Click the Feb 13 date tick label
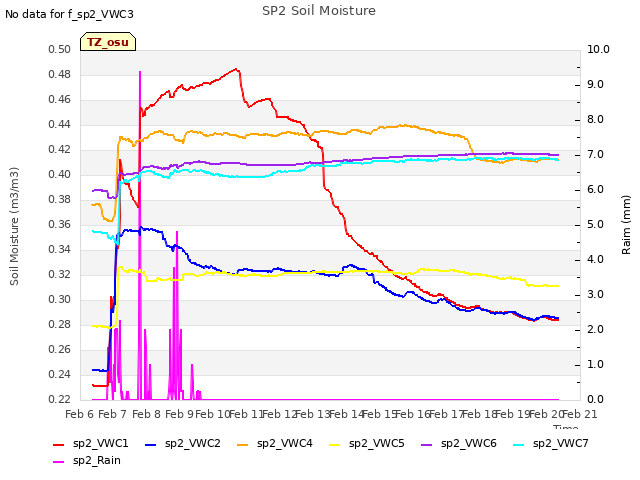The width and height of the screenshot is (640, 480). [x=313, y=414]
